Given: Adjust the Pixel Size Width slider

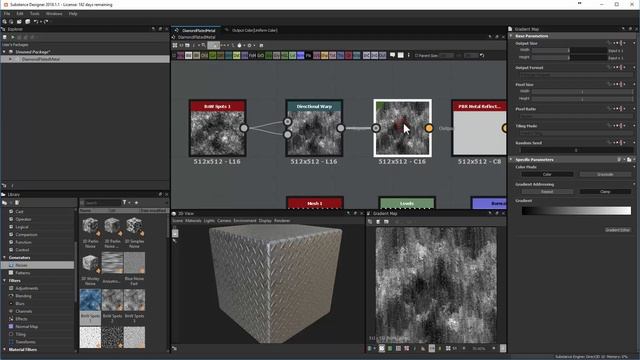Looking at the screenshot, I should click(x=582, y=91).
